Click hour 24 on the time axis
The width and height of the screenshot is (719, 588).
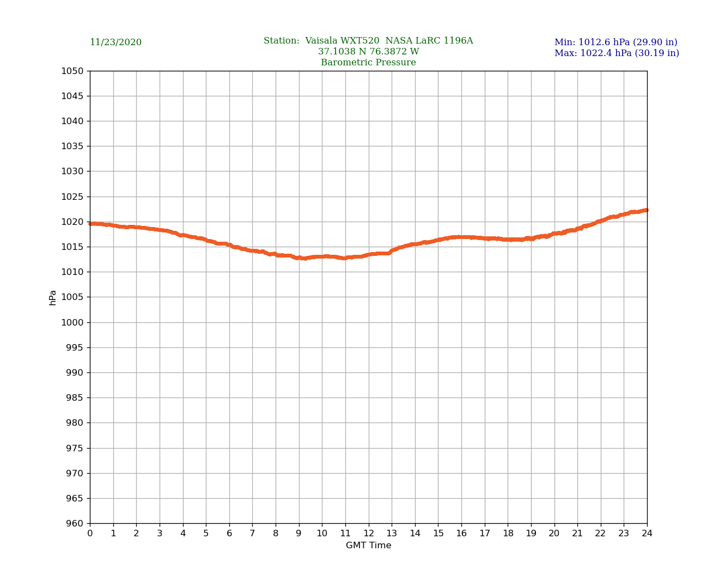click(x=647, y=534)
